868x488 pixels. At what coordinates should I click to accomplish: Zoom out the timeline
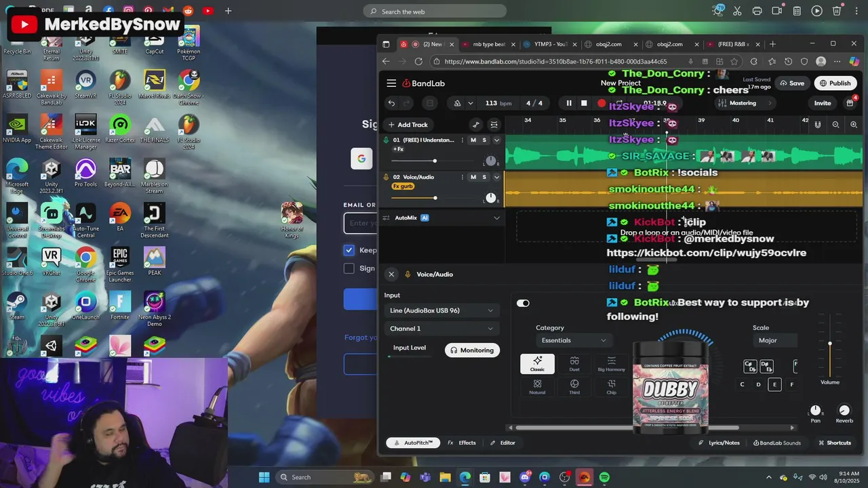tap(835, 125)
